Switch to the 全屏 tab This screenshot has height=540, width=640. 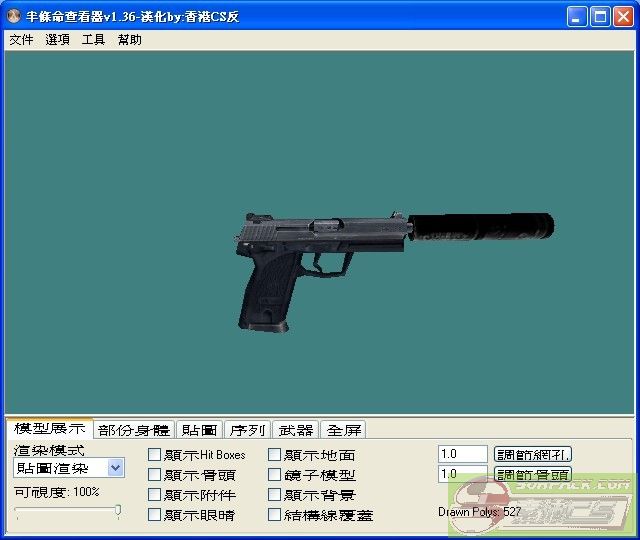coord(343,430)
